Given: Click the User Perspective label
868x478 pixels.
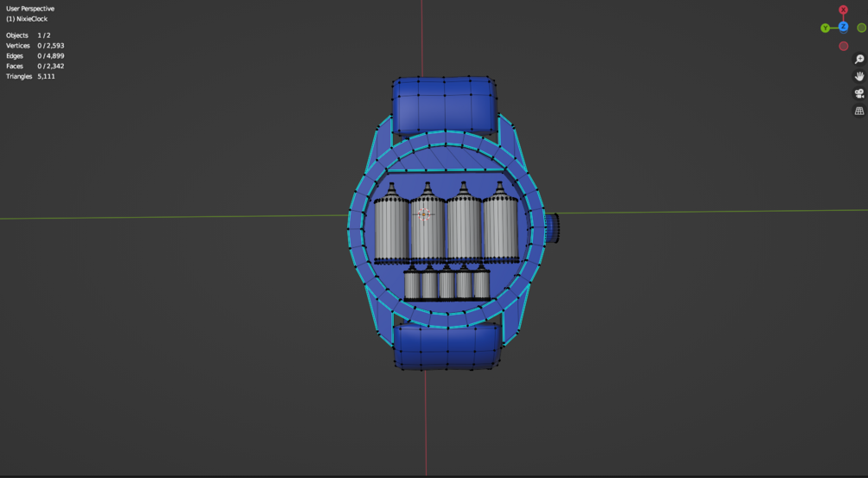Looking at the screenshot, I should (30, 9).
